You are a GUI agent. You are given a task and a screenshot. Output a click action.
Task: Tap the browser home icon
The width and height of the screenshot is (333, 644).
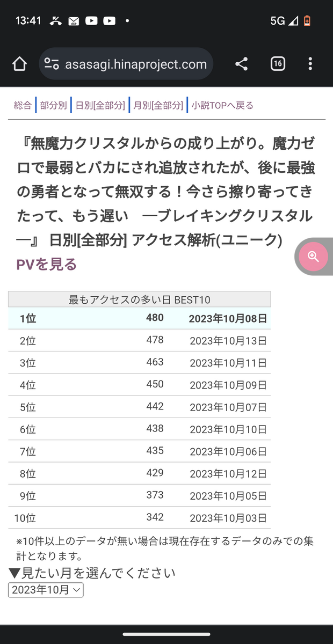point(19,64)
